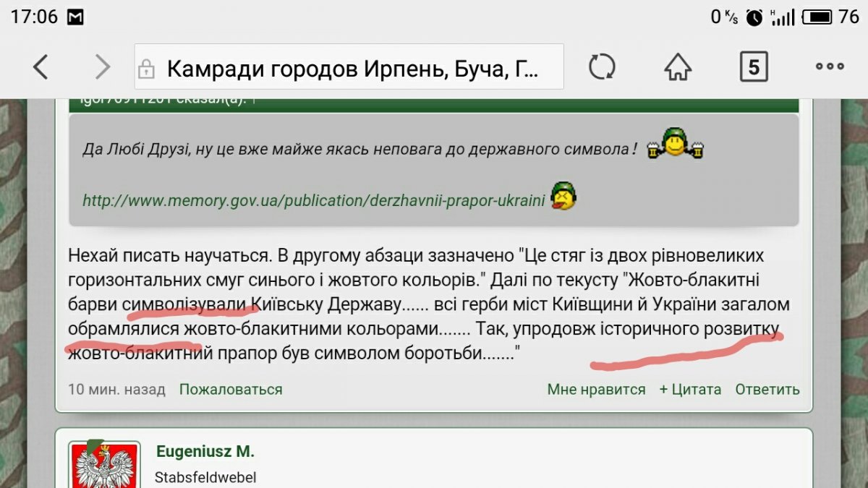Screen dimensions: 868x488
Task: Tap the Gmail notification icon in status bar
Action: click(x=75, y=17)
